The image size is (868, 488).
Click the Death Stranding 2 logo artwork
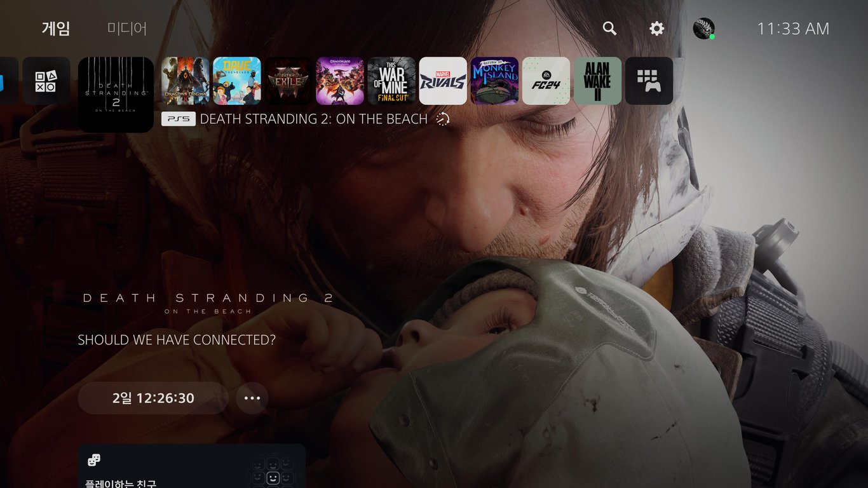pyautogui.click(x=208, y=303)
